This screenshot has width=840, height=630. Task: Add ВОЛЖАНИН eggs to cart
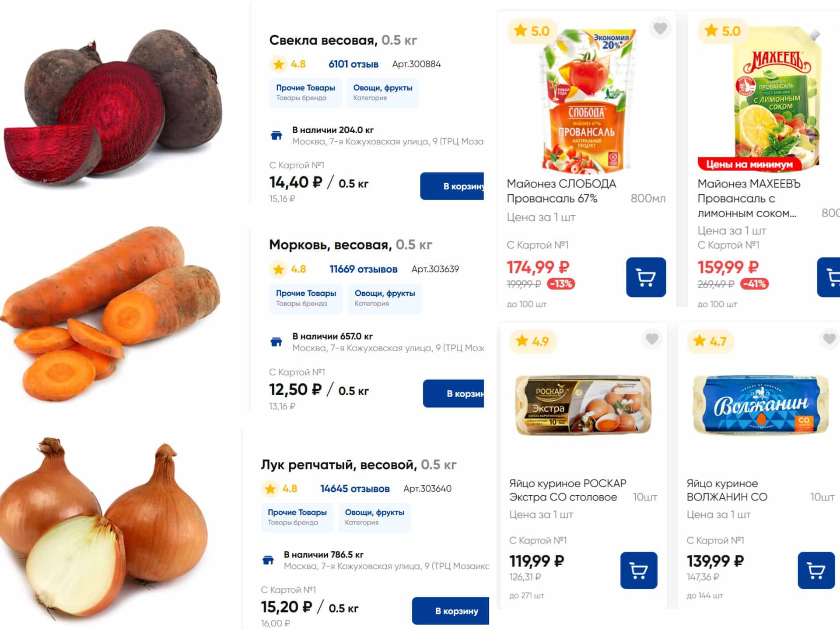point(816,570)
